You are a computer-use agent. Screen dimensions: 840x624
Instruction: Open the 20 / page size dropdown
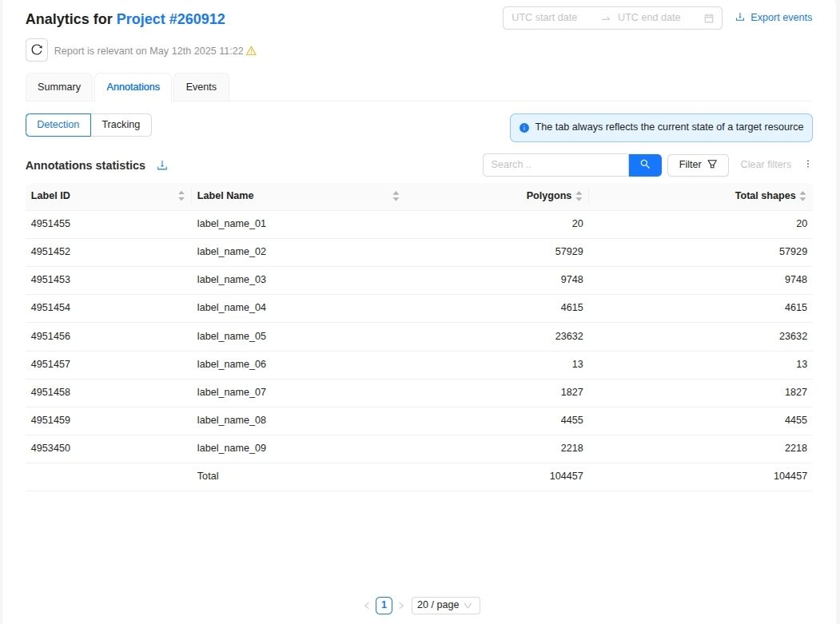click(445, 606)
